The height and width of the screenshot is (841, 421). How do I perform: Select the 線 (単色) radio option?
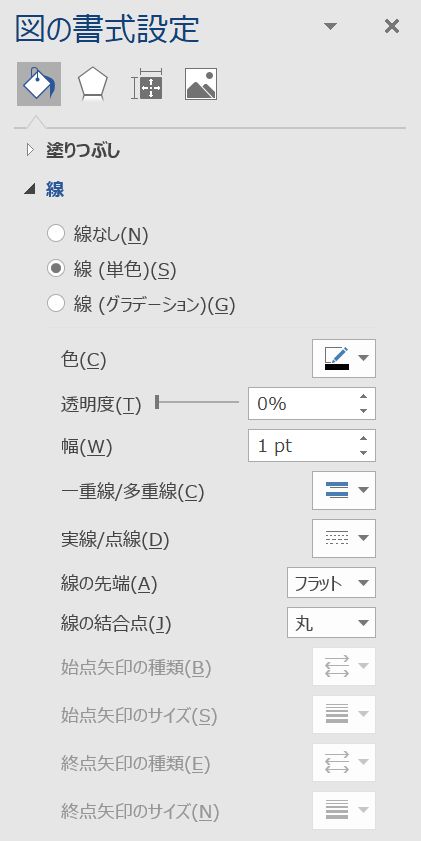(x=56, y=269)
